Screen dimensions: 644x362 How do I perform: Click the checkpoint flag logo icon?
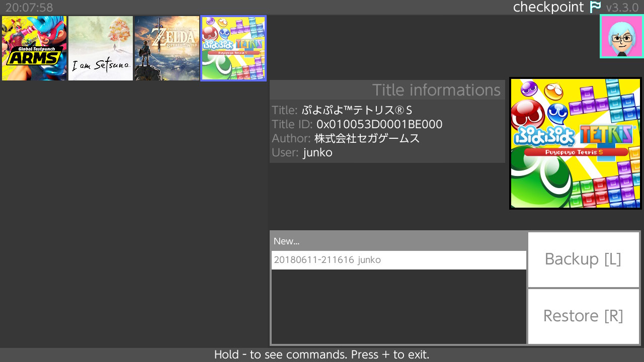(596, 7)
